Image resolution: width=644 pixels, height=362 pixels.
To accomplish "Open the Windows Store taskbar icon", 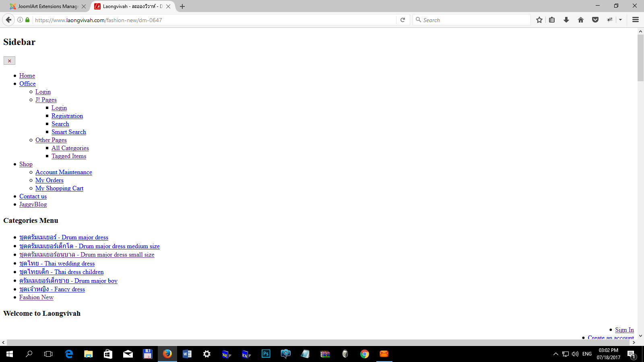I will [108, 354].
